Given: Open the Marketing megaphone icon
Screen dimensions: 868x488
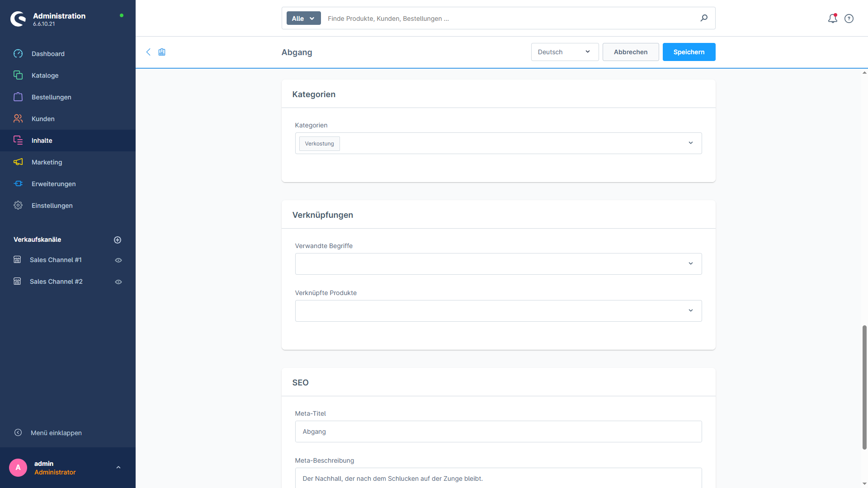Looking at the screenshot, I should [x=18, y=162].
